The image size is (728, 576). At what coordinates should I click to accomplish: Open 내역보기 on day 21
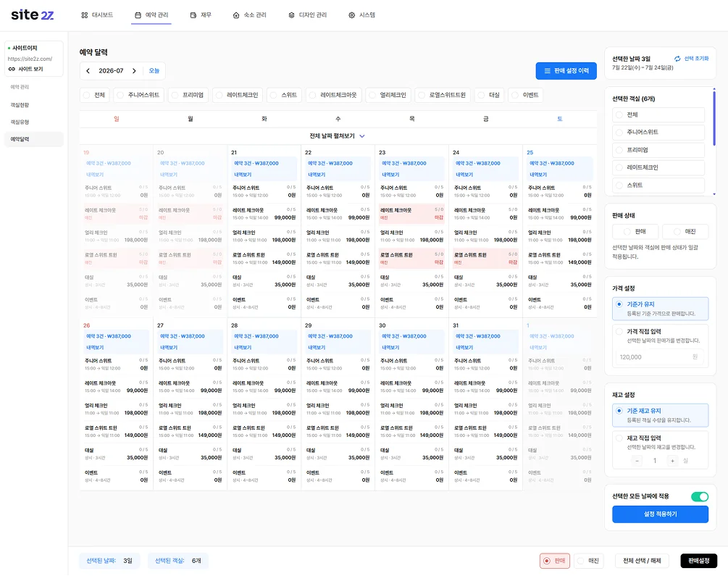243,175
